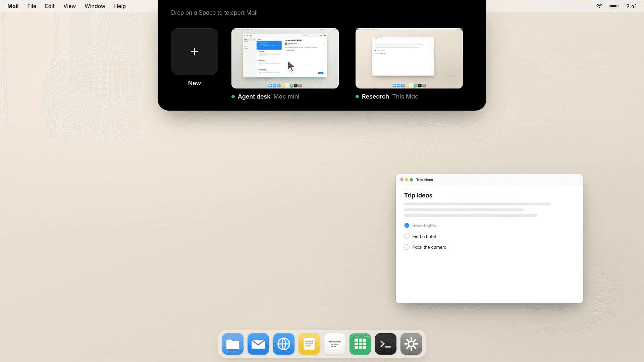Select the Research space thumbnail
The width and height of the screenshot is (644, 362).
[x=409, y=58]
